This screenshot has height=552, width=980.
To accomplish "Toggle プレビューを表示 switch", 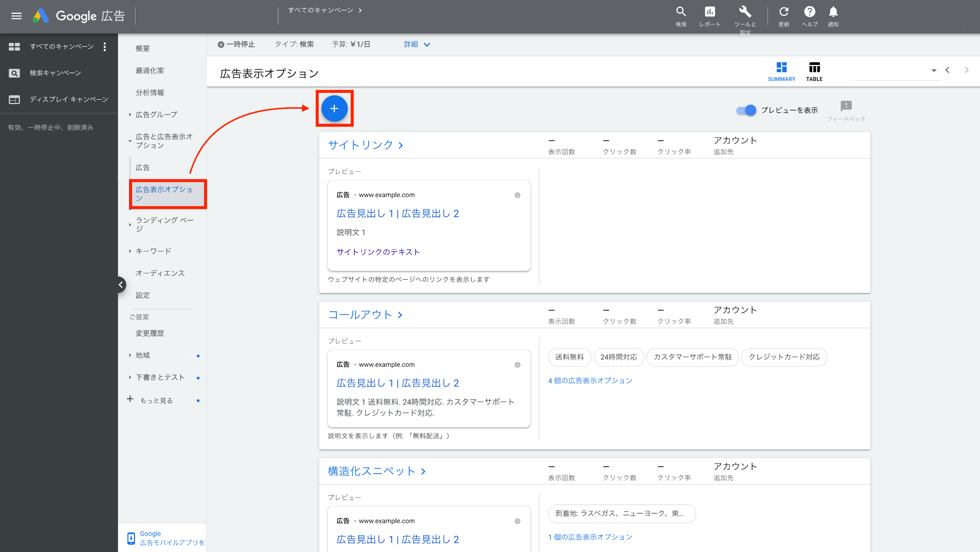I will [x=746, y=110].
